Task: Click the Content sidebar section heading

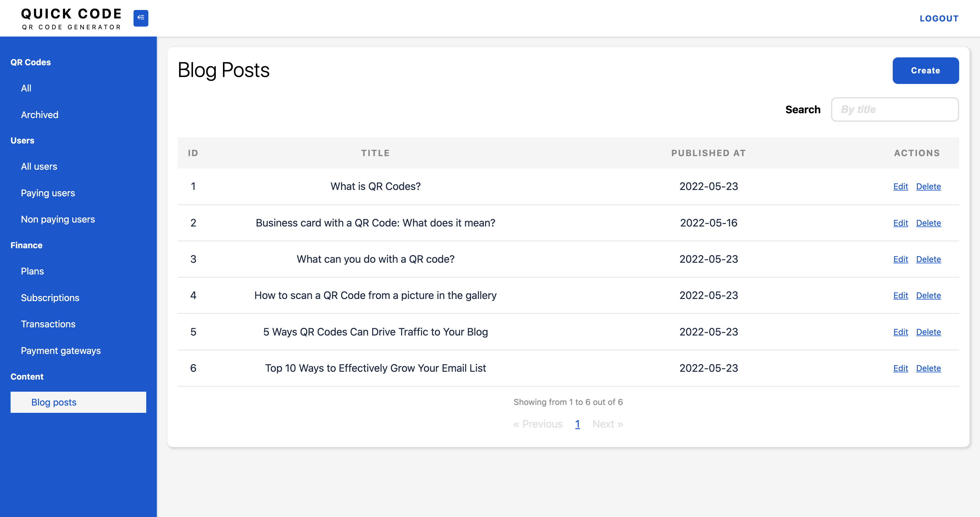Action: [x=27, y=377]
